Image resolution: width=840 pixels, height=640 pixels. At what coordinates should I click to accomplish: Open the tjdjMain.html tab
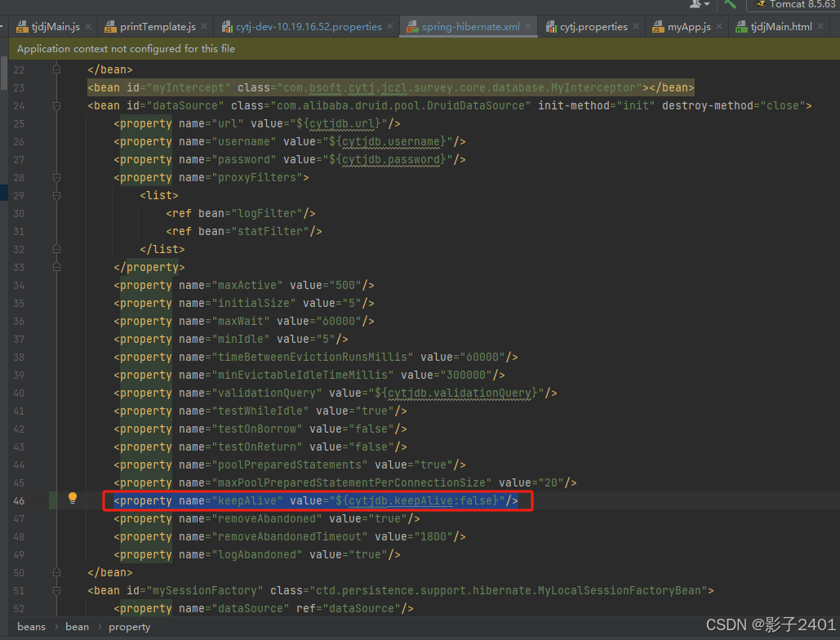tap(781, 27)
